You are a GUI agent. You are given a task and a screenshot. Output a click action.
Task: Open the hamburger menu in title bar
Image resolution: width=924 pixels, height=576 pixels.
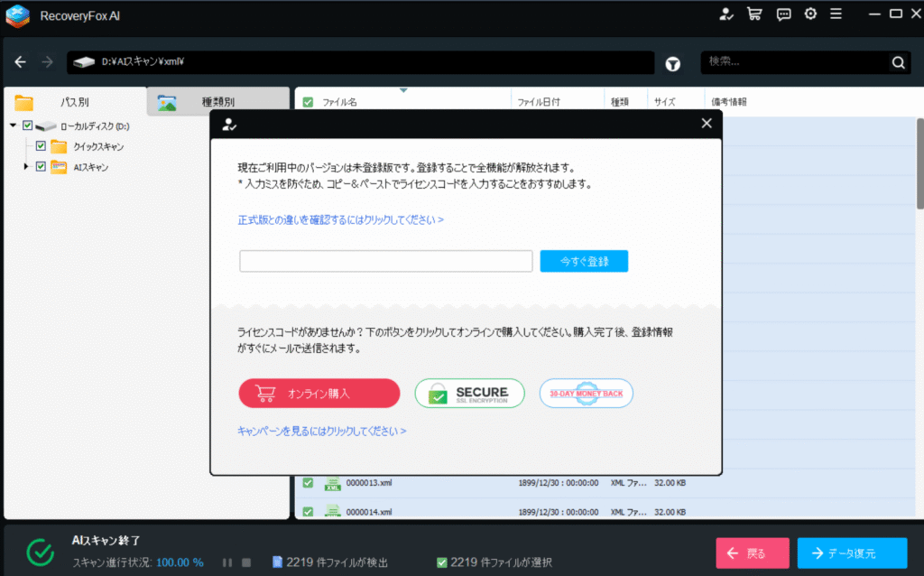[837, 14]
